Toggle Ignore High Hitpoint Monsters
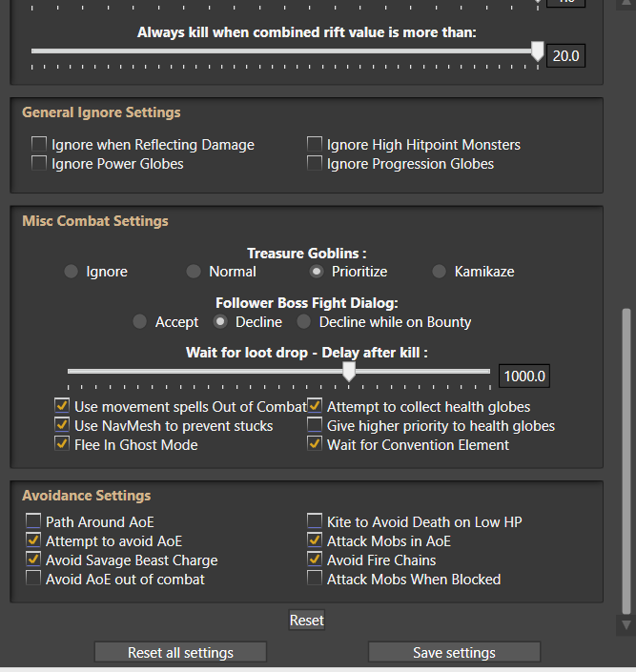Image resolution: width=636 pixels, height=672 pixels. point(315,145)
